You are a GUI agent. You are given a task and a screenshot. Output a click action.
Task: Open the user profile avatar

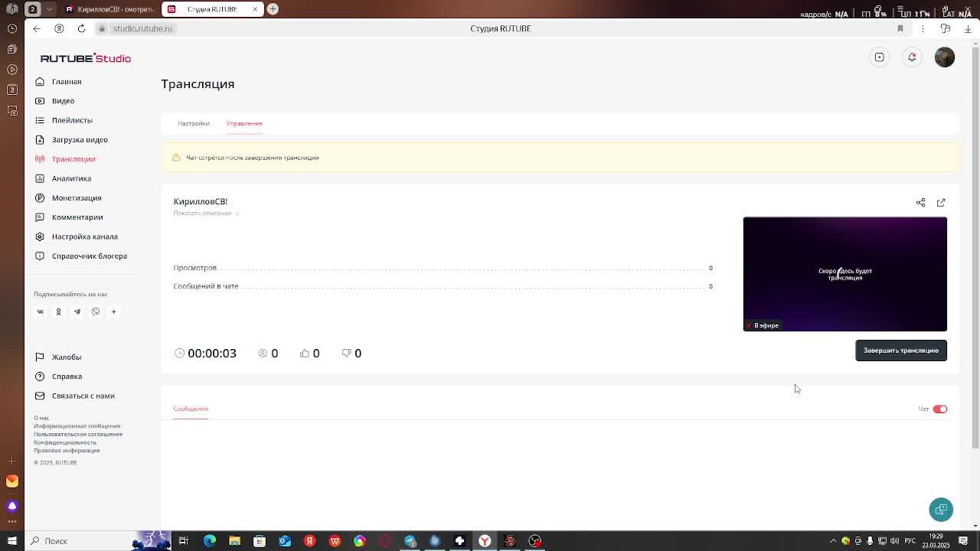click(x=945, y=57)
